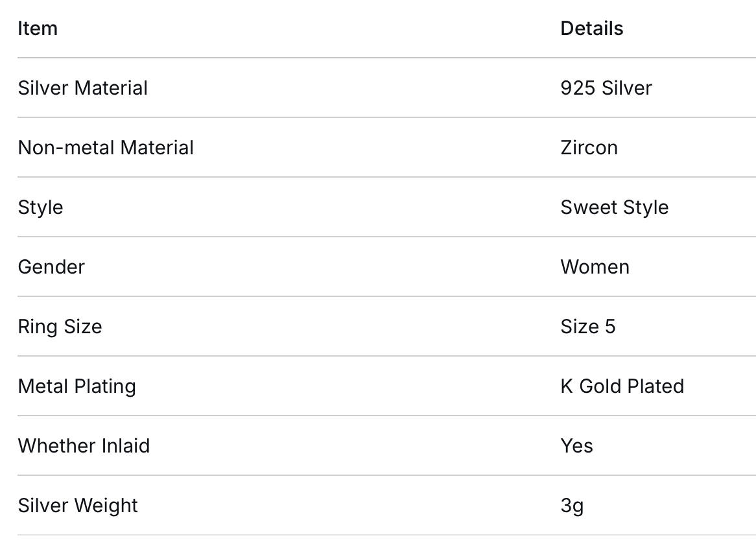Click the word Material in Silver Material
756x542 pixels.
[110, 88]
